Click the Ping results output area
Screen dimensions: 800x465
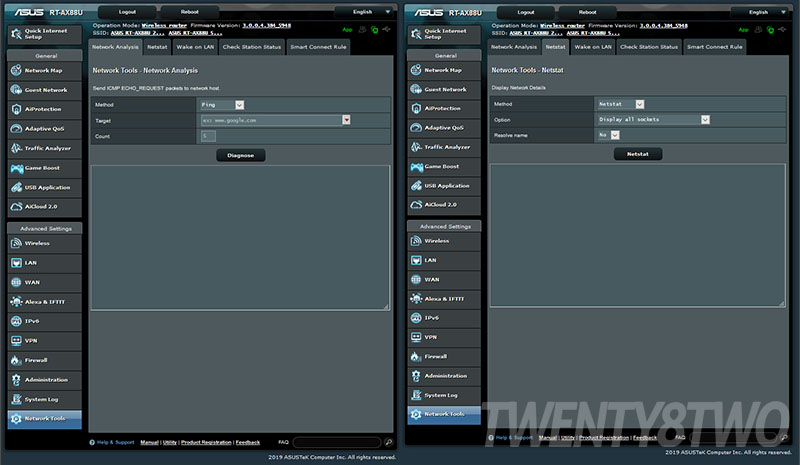(240, 237)
